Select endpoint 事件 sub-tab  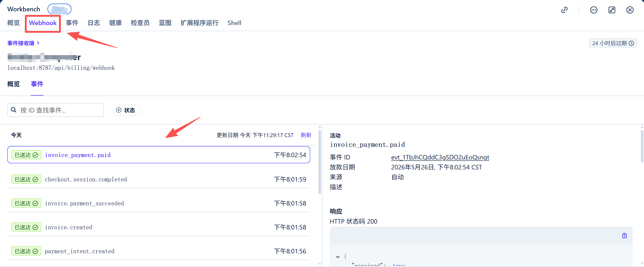pyautogui.click(x=37, y=84)
